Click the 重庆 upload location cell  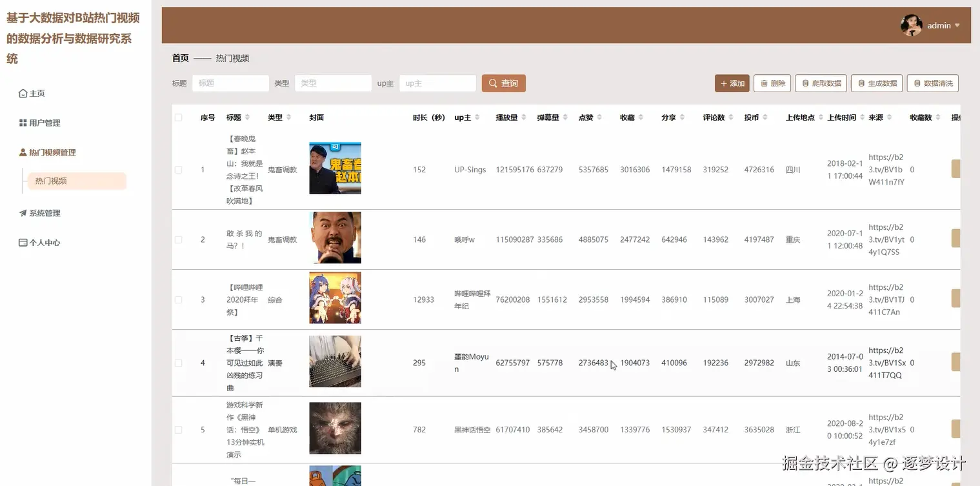tap(793, 239)
